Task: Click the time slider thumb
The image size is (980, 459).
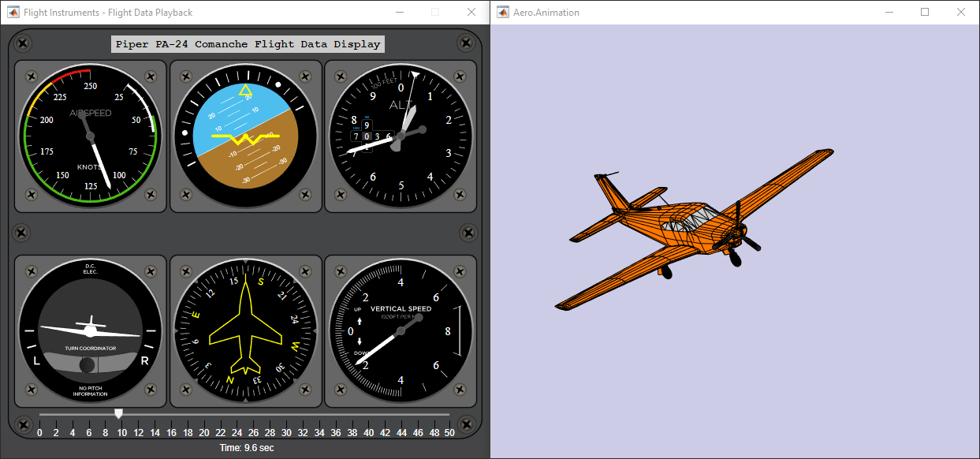Action: (118, 413)
